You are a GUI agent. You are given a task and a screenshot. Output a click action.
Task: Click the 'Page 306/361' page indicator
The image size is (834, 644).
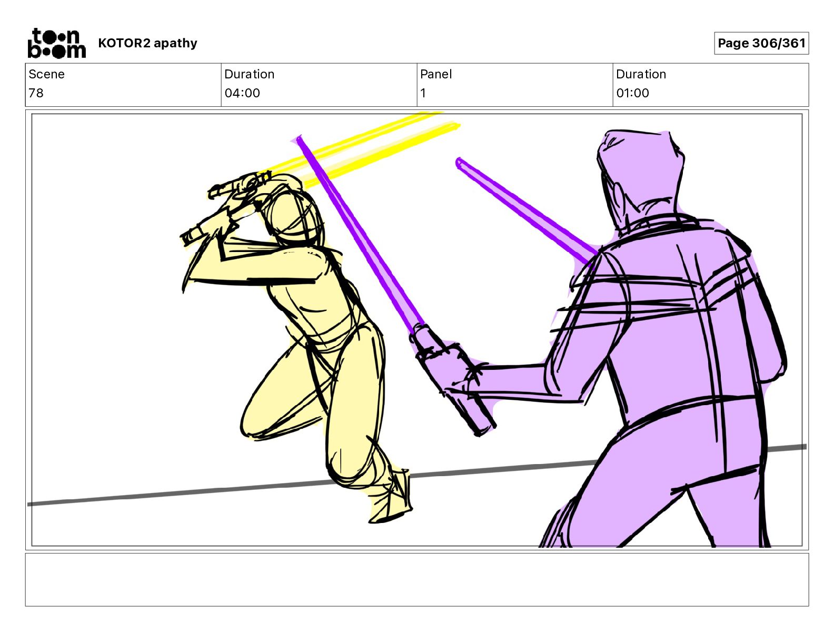pos(761,43)
